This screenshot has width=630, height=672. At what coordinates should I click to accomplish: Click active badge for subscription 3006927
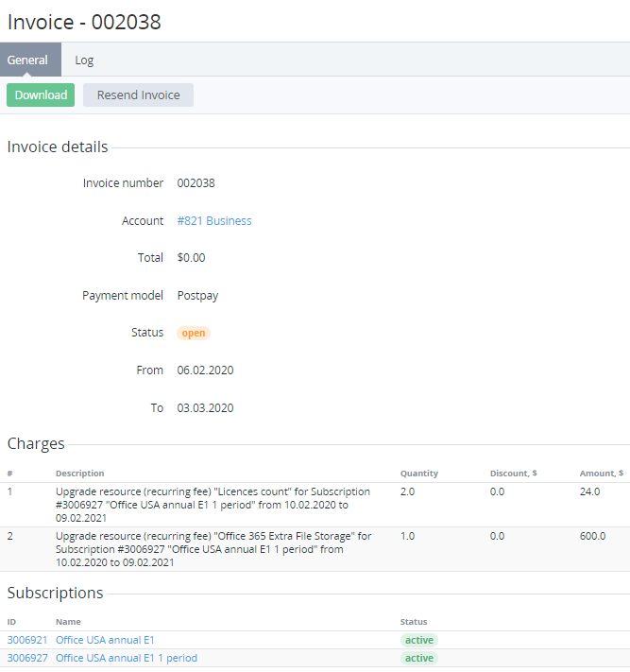[418, 658]
